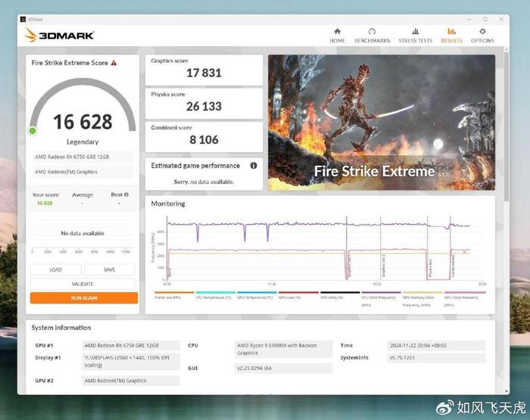Open the Options gear tab
The height and width of the screenshot is (420, 530).
[482, 36]
